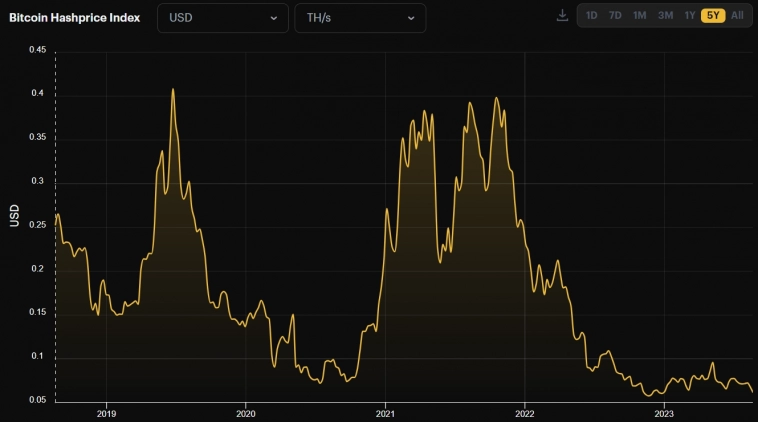Show All time range data

coord(737,16)
